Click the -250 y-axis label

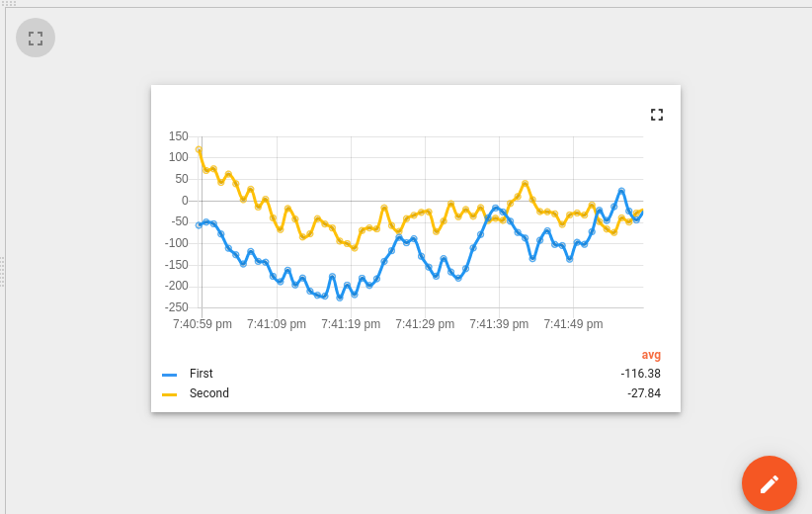177,307
